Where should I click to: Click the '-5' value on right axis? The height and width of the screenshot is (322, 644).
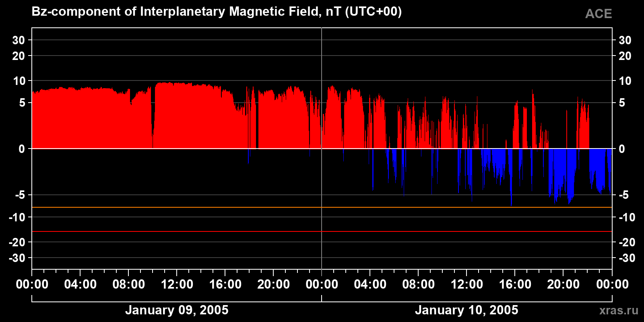click(x=623, y=195)
